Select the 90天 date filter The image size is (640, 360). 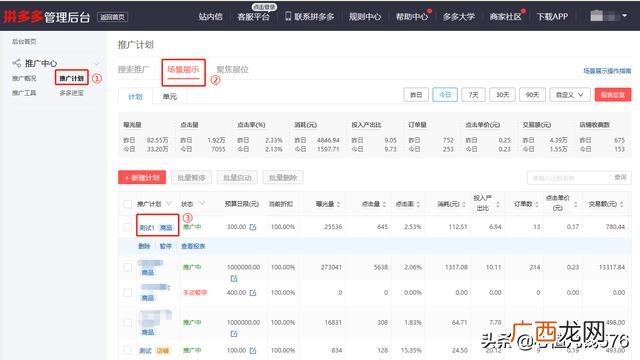532,95
